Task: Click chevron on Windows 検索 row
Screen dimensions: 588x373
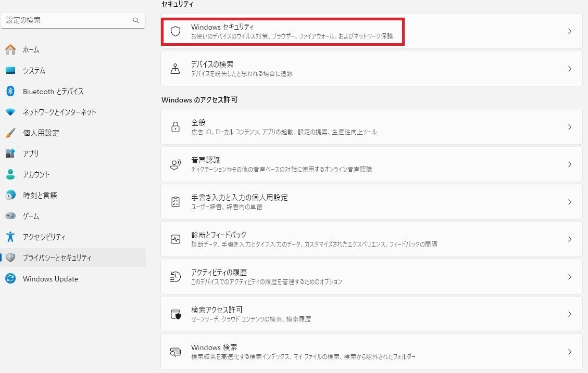Action: click(570, 352)
